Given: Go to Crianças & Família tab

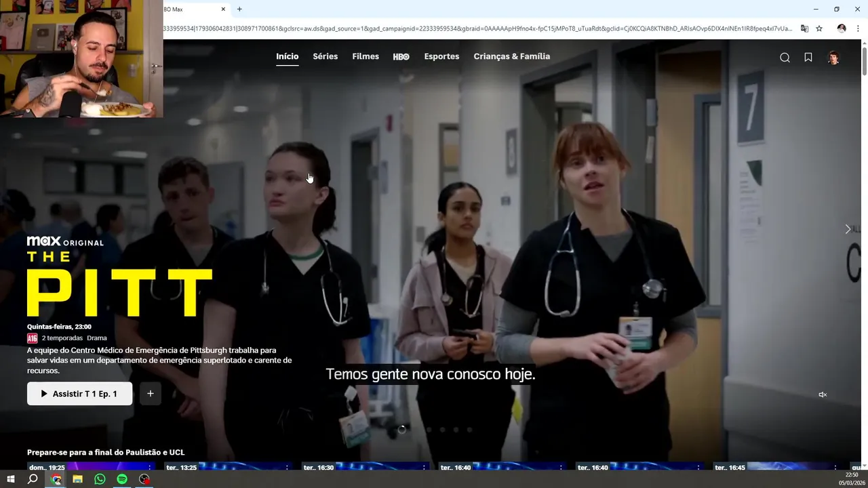Looking at the screenshot, I should [x=512, y=56].
